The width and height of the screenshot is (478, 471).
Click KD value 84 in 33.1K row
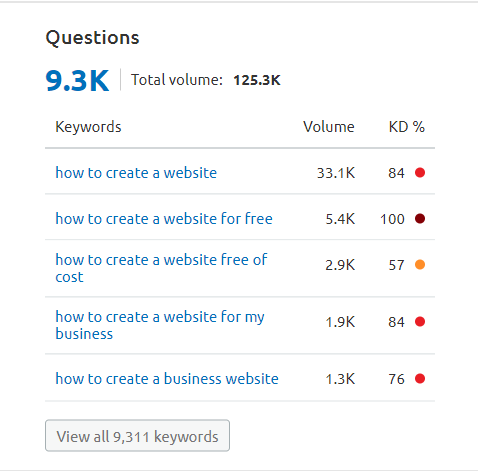(396, 173)
